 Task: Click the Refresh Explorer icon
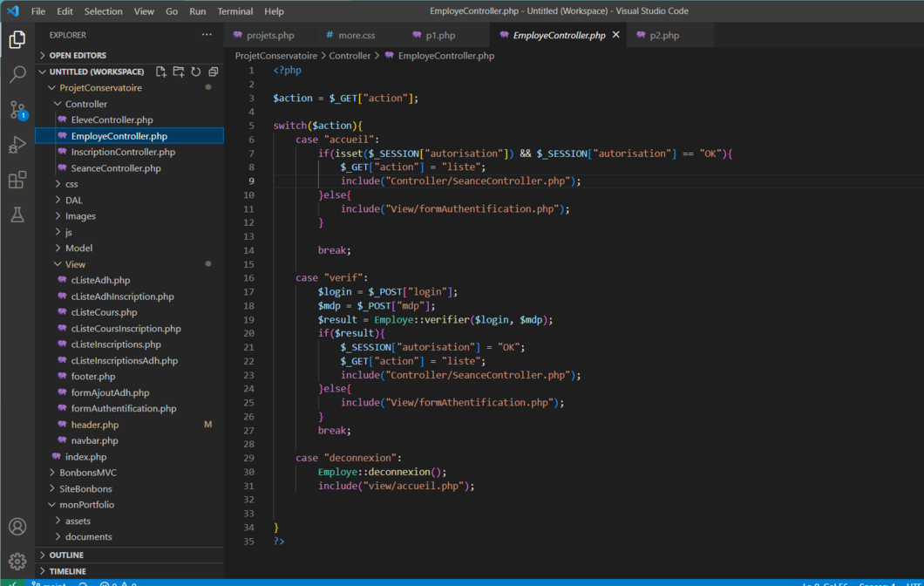[x=196, y=72]
